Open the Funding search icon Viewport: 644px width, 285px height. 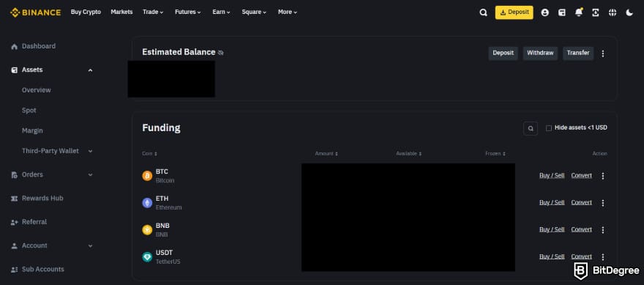(x=531, y=129)
